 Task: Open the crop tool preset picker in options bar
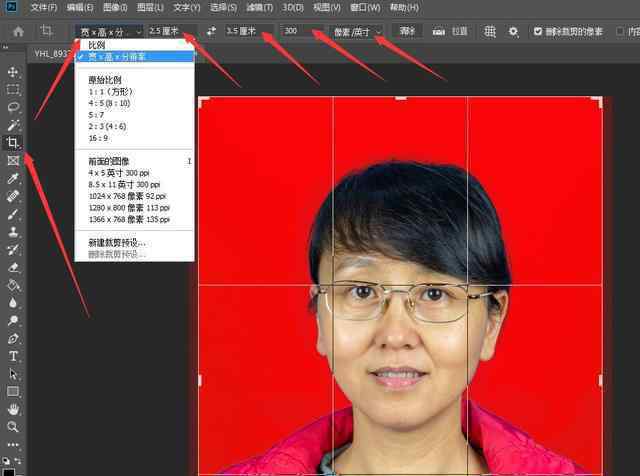pyautogui.click(x=47, y=31)
